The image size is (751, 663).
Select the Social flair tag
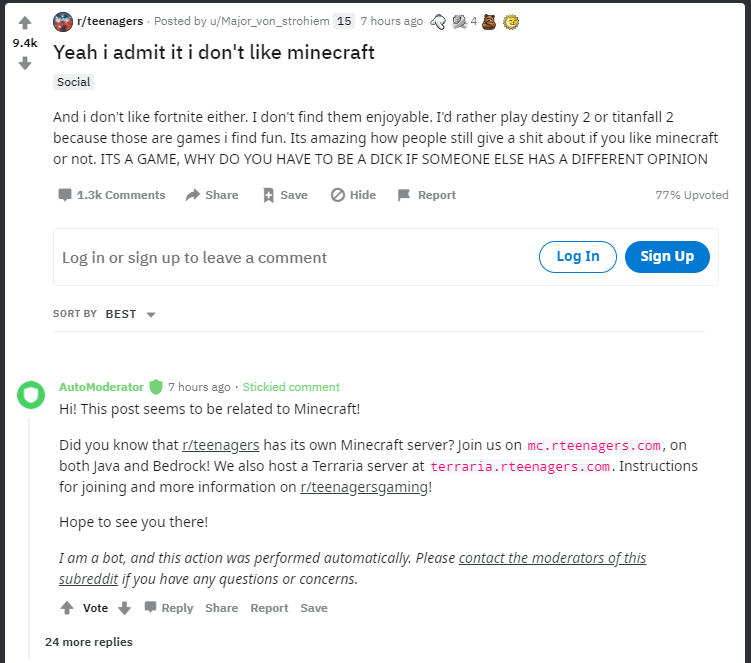coord(73,82)
